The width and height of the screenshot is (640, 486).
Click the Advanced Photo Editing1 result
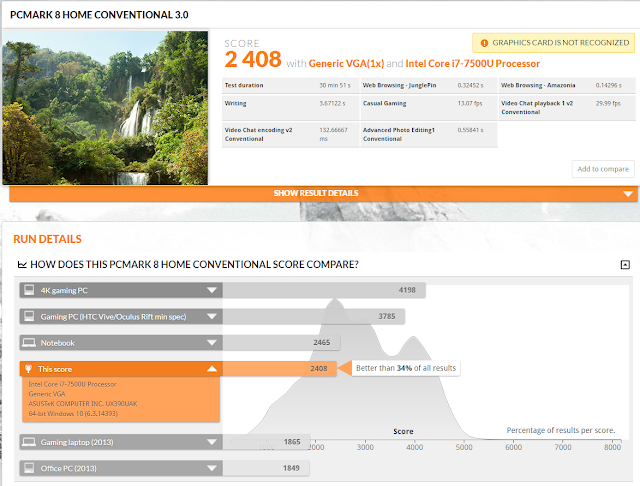(x=429, y=135)
